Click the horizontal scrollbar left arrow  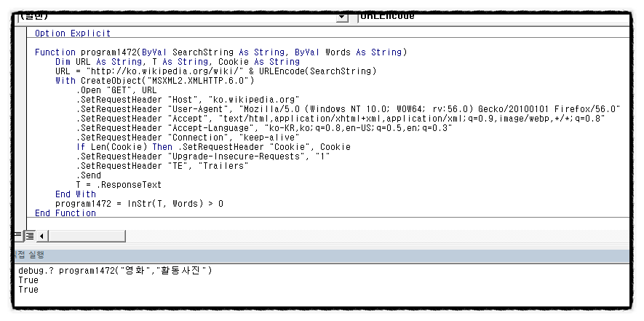(41, 236)
